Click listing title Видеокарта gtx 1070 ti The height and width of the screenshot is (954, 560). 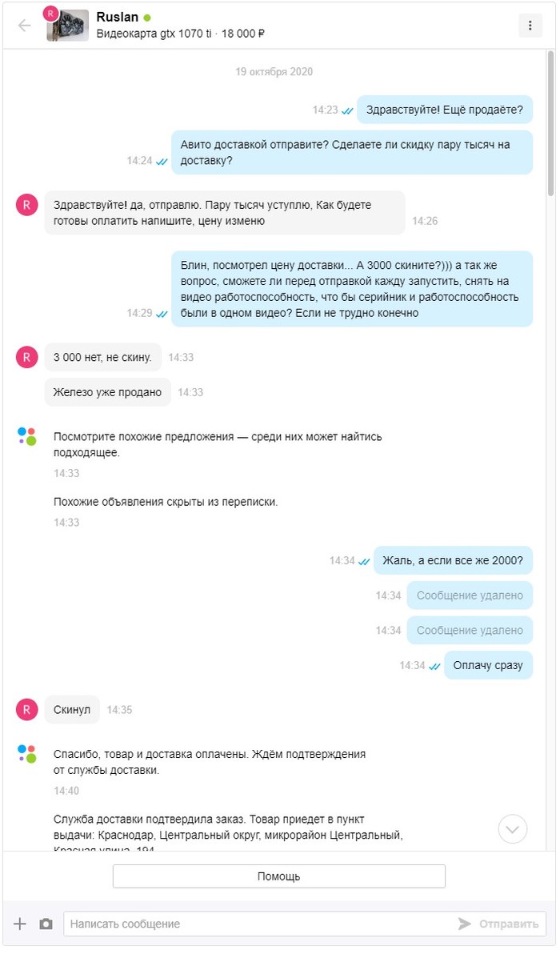[154, 34]
